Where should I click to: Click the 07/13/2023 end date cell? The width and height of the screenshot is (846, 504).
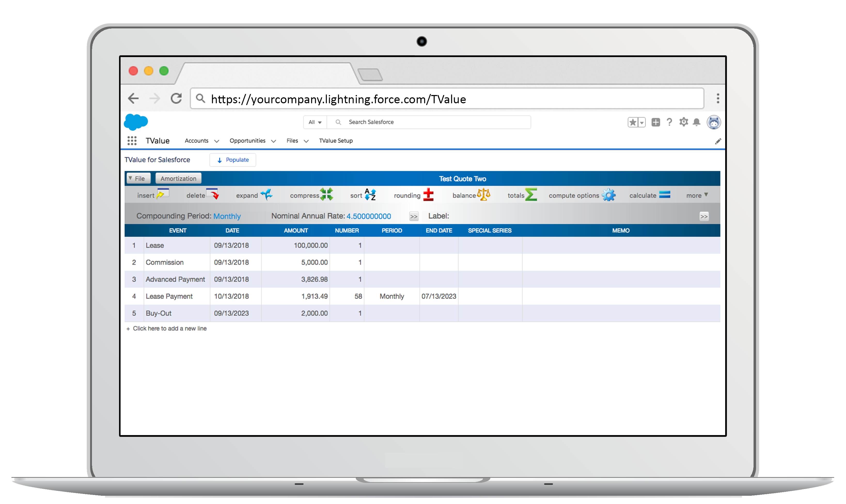point(439,296)
